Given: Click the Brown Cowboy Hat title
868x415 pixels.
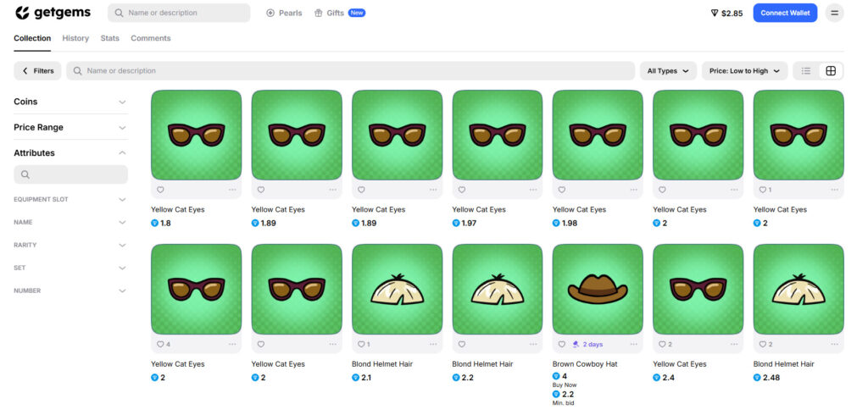Looking at the screenshot, I should [585, 364].
